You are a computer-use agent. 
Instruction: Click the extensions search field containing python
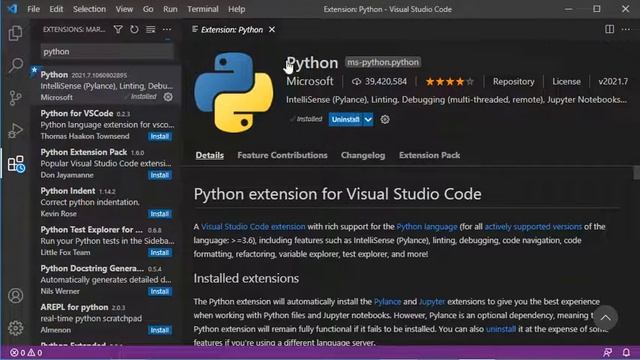click(x=107, y=51)
